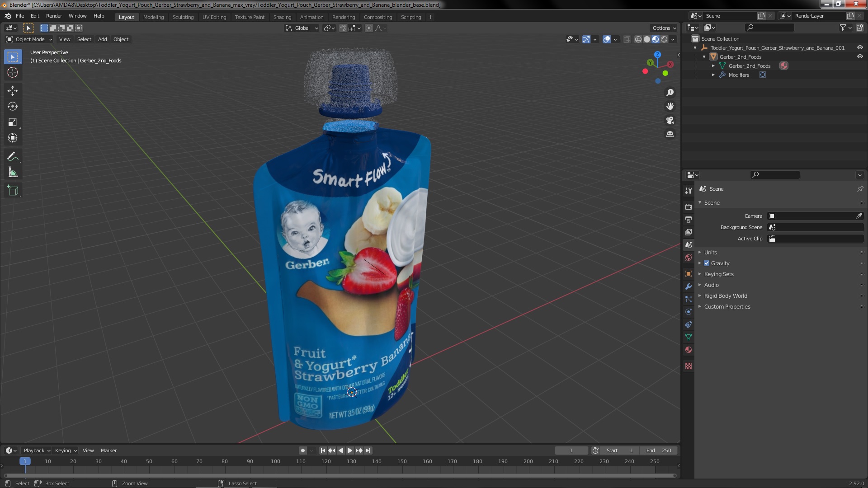Open the Texture properties tab
Image resolution: width=868 pixels, height=488 pixels.
coord(689,366)
